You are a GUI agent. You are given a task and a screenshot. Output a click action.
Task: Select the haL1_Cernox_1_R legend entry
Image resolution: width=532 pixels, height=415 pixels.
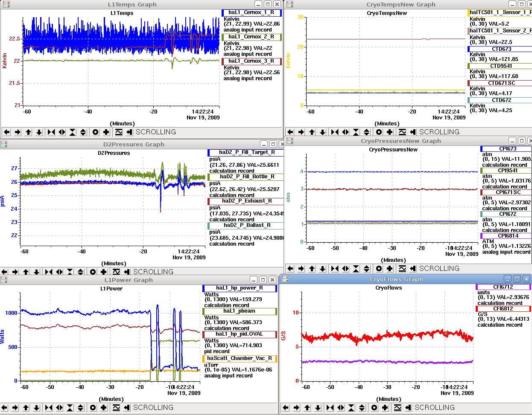pyautogui.click(x=251, y=13)
